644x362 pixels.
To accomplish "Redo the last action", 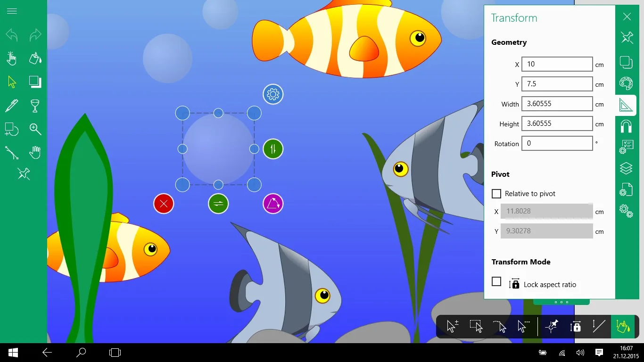I will [35, 35].
